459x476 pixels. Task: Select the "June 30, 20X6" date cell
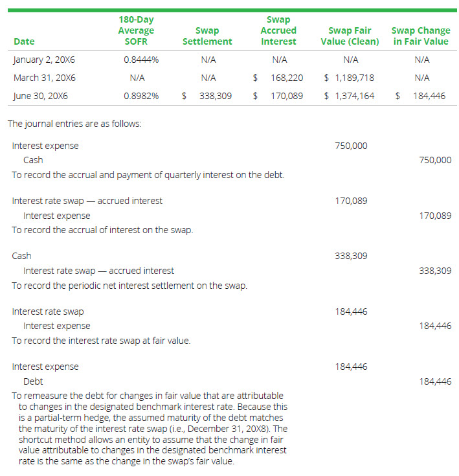pos(41,96)
